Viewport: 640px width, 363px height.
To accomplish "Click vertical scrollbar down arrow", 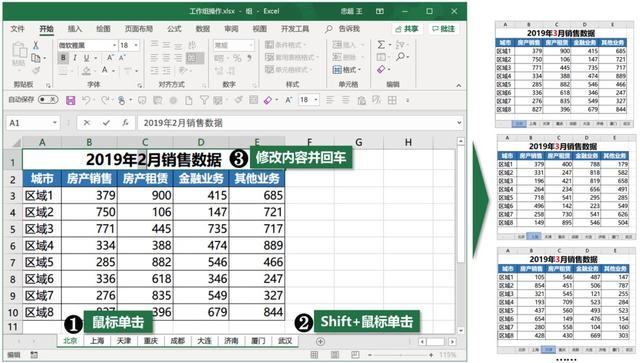I will coord(461,330).
